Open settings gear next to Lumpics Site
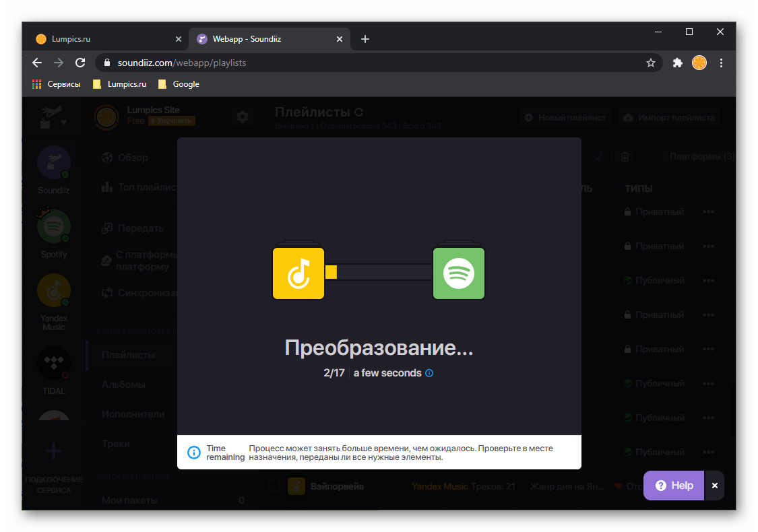758x532 pixels. pyautogui.click(x=243, y=117)
